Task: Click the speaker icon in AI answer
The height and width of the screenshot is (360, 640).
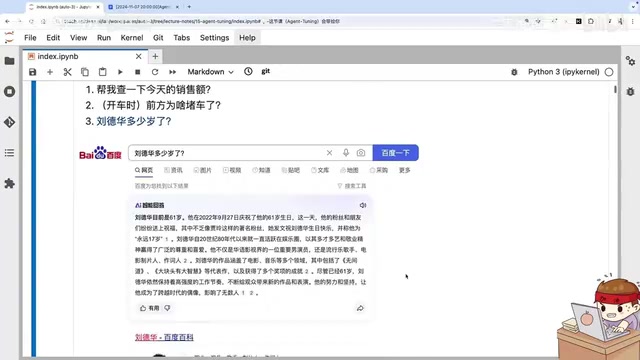Action: pyautogui.click(x=362, y=205)
